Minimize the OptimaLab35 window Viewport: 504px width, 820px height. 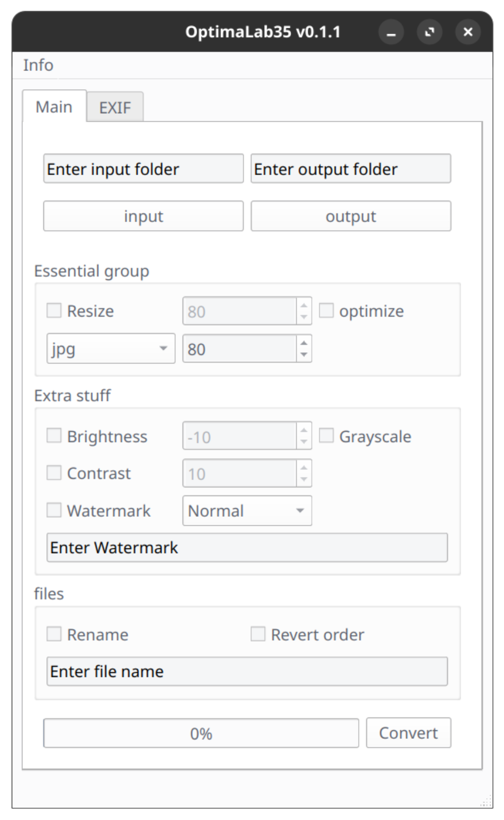pyautogui.click(x=391, y=32)
